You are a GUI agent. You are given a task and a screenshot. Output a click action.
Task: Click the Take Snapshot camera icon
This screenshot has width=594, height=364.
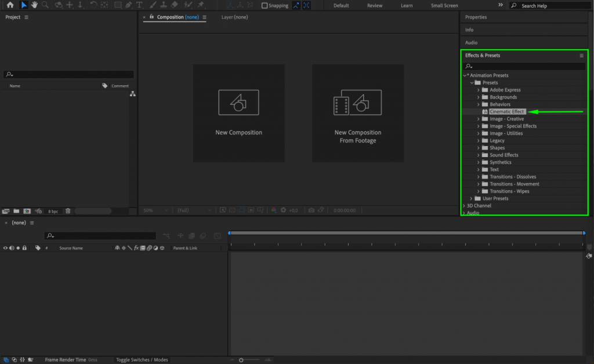click(310, 210)
